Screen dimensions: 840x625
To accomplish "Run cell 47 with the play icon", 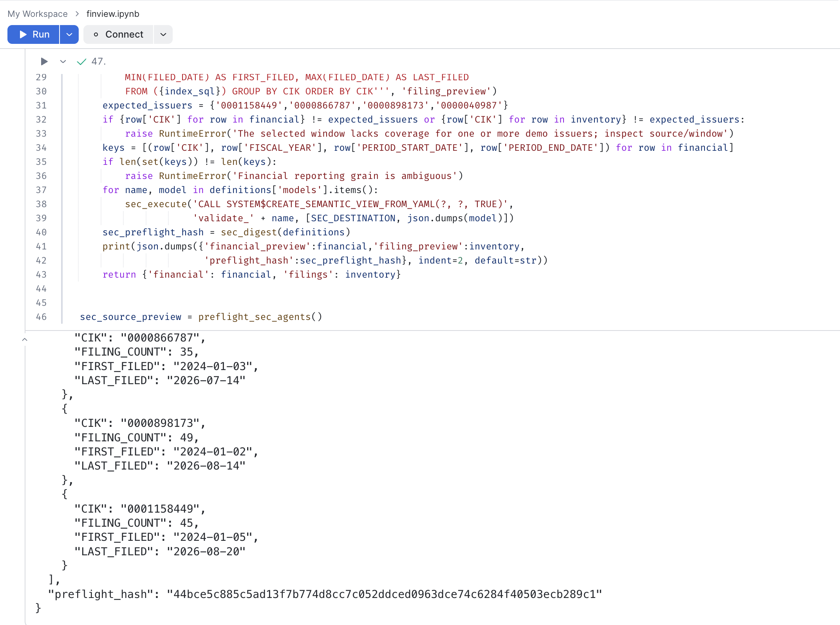I will pyautogui.click(x=44, y=61).
